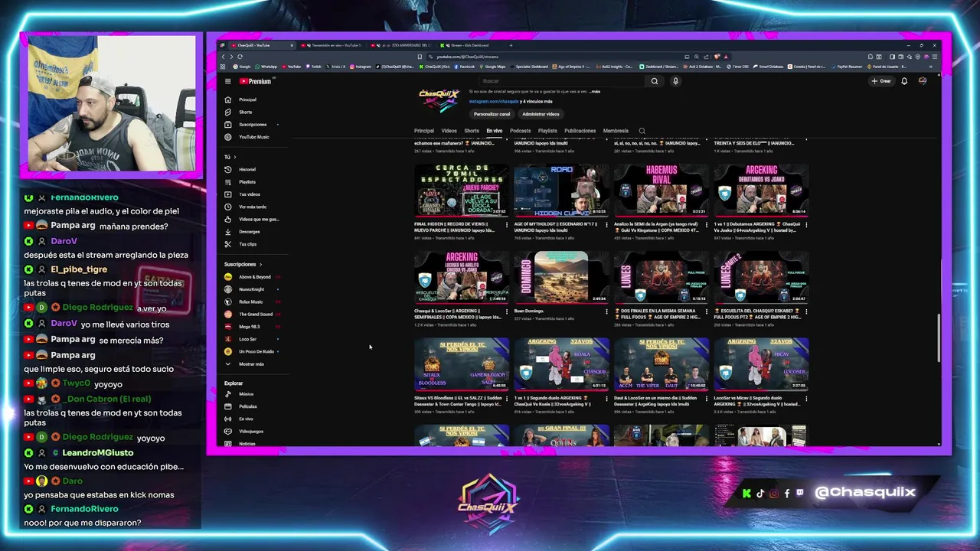Click the Buscar search field
The width and height of the screenshot is (980, 551).
(x=563, y=81)
